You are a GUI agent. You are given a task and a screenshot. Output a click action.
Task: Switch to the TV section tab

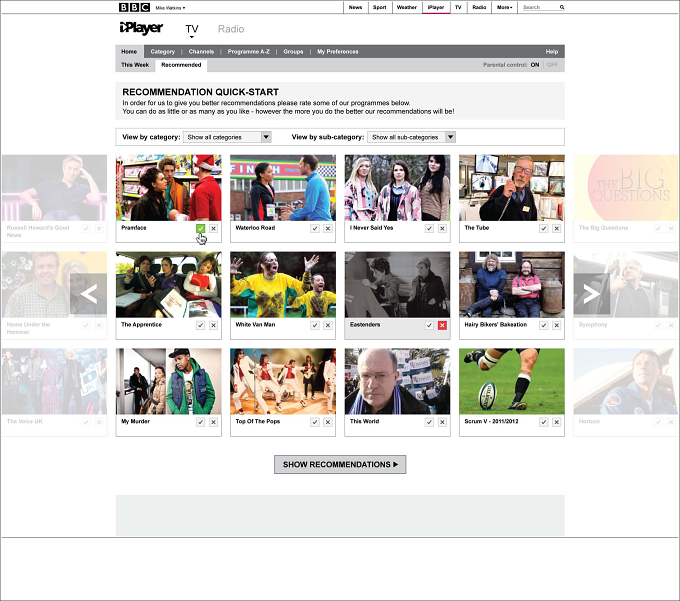(x=192, y=29)
